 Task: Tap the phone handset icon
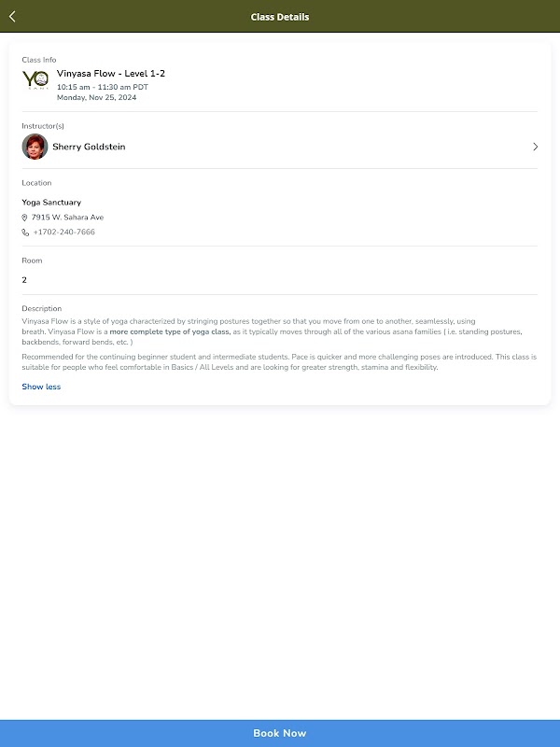click(x=25, y=233)
